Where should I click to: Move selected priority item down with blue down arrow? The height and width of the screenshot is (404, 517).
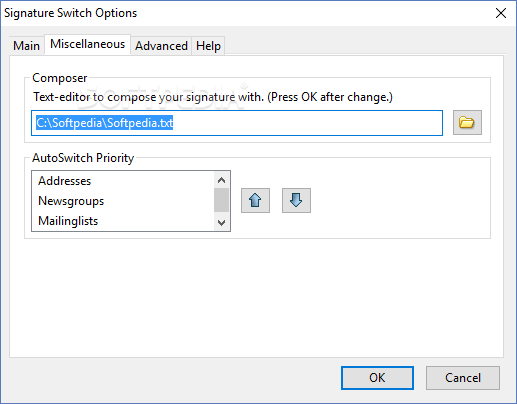click(296, 200)
